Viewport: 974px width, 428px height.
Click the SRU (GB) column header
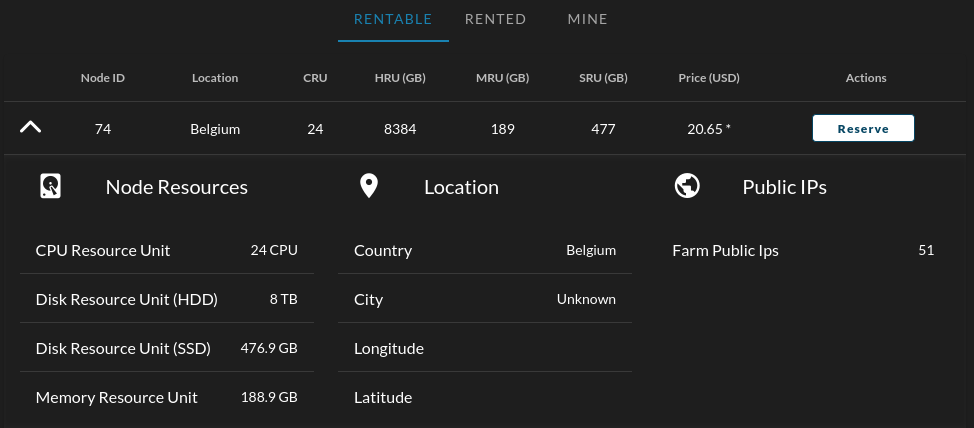[x=603, y=78]
